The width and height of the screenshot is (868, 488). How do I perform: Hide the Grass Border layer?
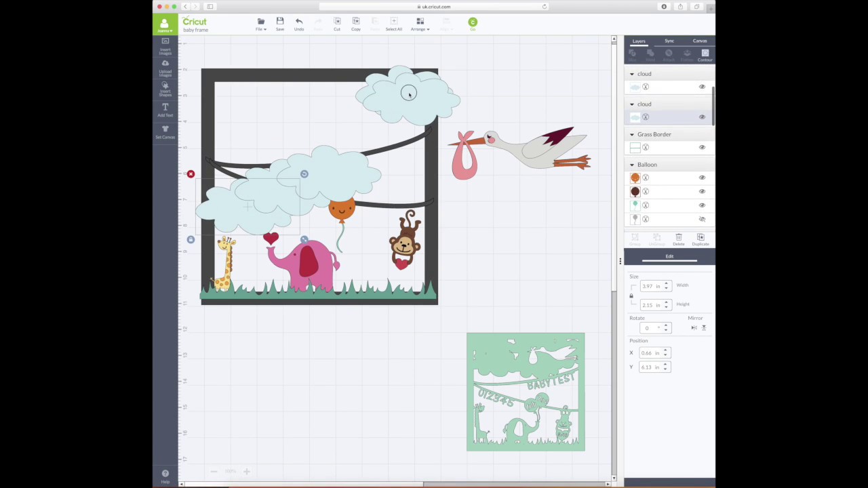coord(702,147)
